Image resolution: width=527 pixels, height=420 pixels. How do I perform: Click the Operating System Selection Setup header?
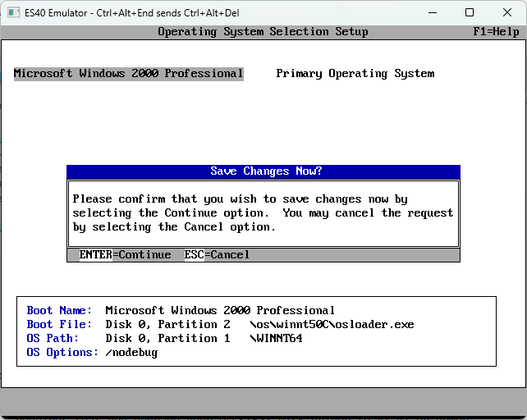pyautogui.click(x=263, y=32)
